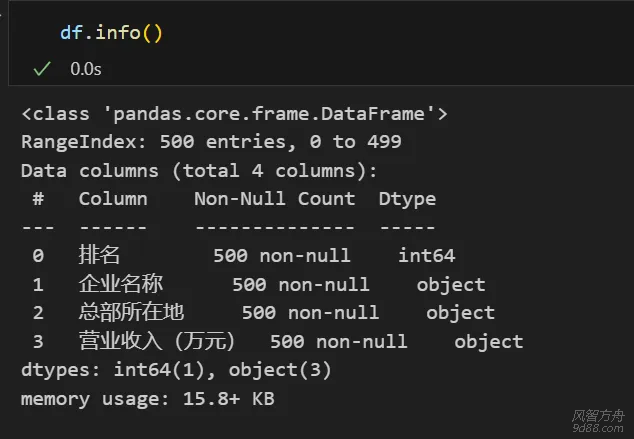
Task: Click the 总部所在地 column name
Action: (130, 313)
